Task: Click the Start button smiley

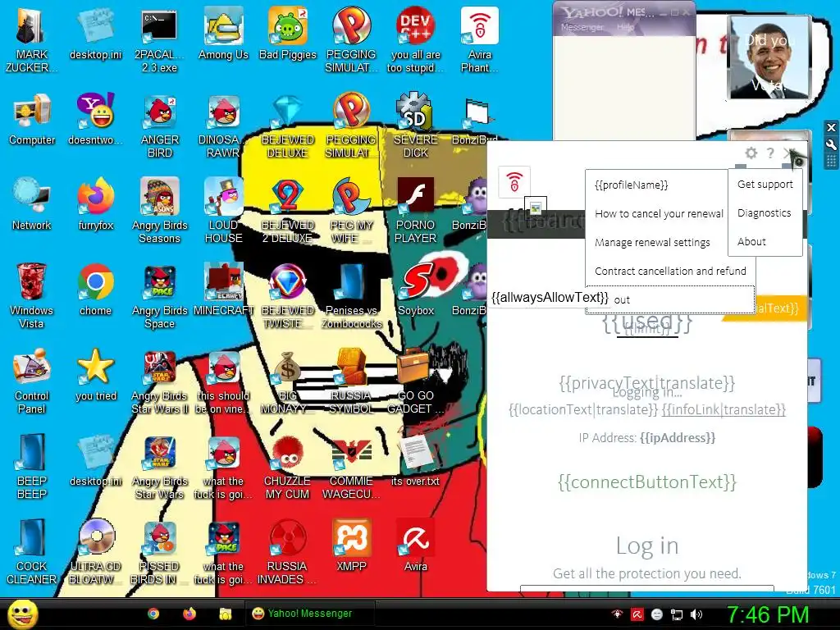Action: [23, 614]
